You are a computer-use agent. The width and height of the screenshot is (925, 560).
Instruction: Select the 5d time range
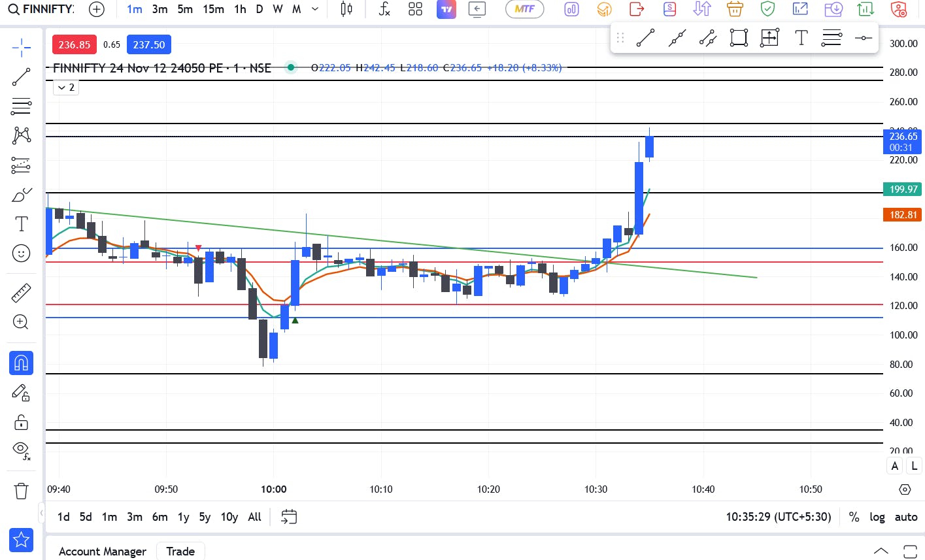pyautogui.click(x=86, y=517)
